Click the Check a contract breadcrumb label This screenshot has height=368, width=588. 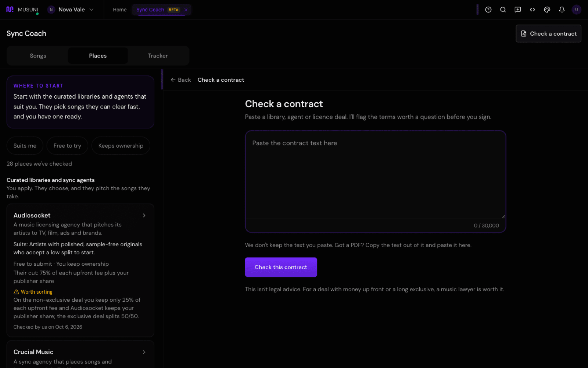pos(221,80)
